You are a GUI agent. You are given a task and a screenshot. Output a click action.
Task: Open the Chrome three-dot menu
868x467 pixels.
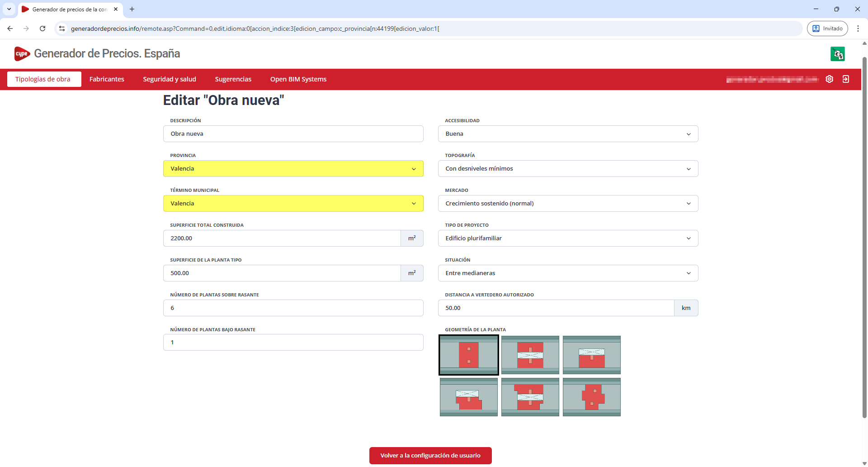tap(858, 29)
